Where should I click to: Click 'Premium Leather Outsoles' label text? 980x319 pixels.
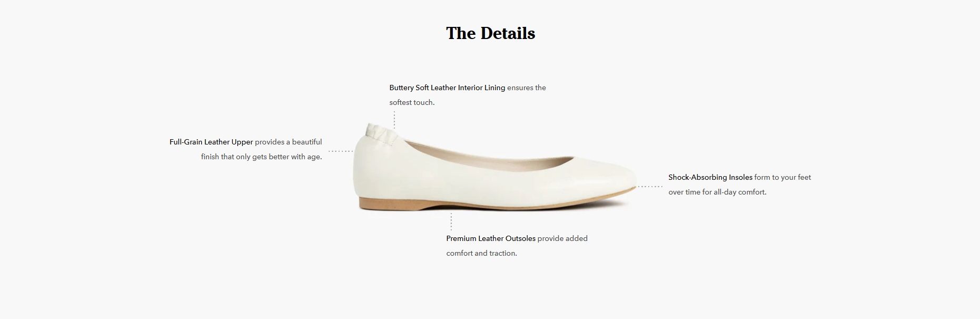click(491, 238)
